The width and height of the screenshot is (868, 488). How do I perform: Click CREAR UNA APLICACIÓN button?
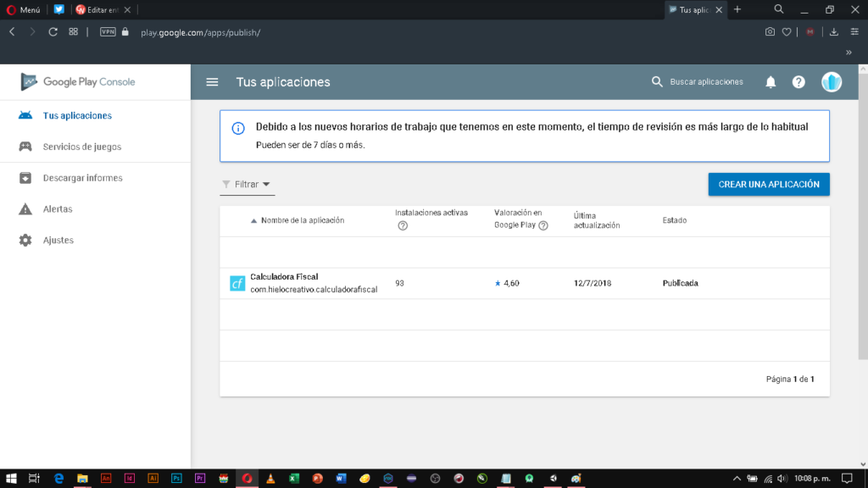pyautogui.click(x=769, y=184)
